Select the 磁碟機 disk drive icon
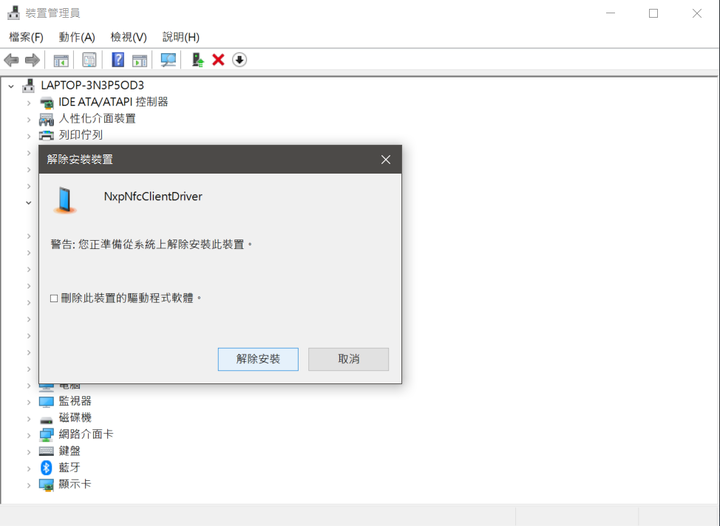 [x=46, y=419]
